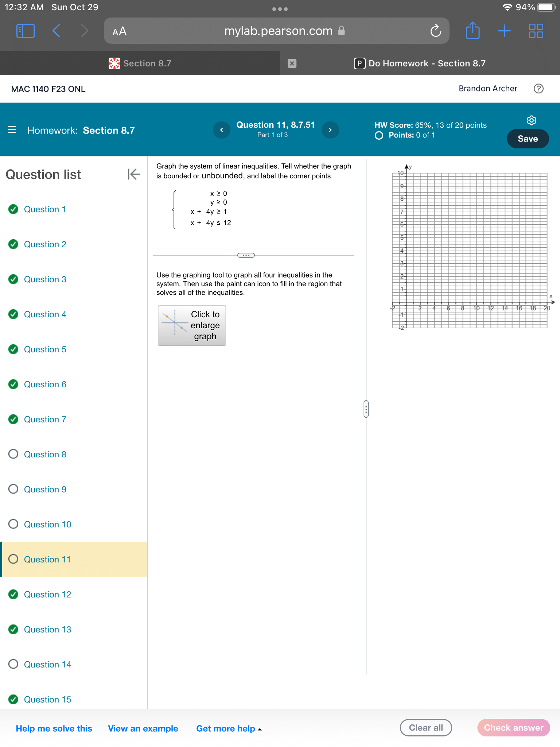Click the Clear all button
Image resolution: width=560 pixels, height=747 pixels.
click(x=426, y=728)
